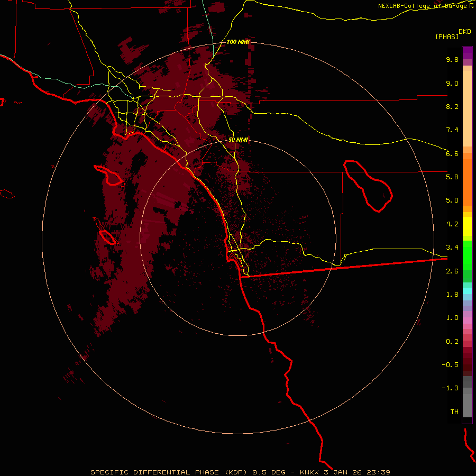The image size is (476, 476).
Task: Click the TH threshold legend label
Action: pyautogui.click(x=454, y=412)
